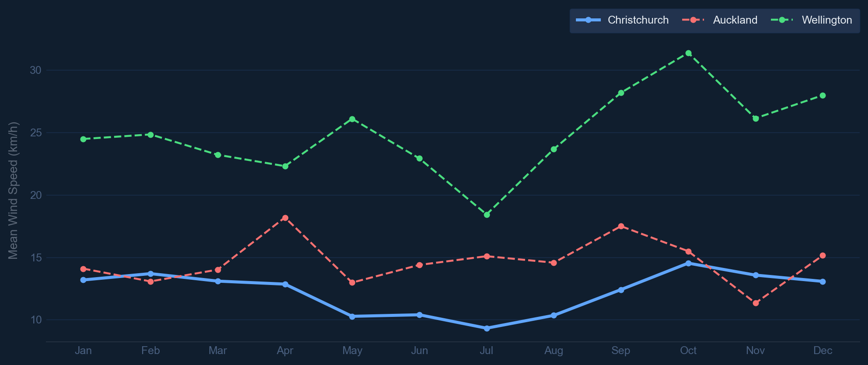The width and height of the screenshot is (868, 365).
Task: Select Auckland's April peak data point
Action: pos(285,218)
